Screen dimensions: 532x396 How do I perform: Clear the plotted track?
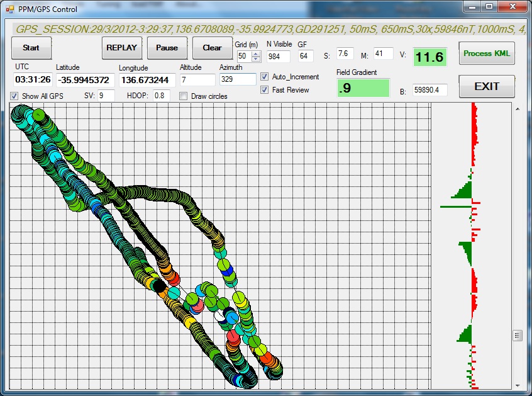point(212,48)
